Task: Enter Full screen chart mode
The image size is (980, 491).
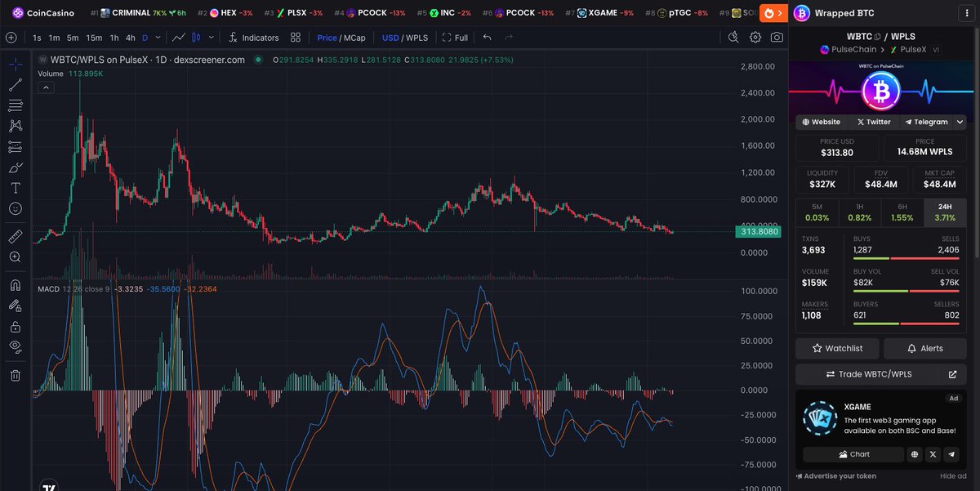Action: pos(455,38)
